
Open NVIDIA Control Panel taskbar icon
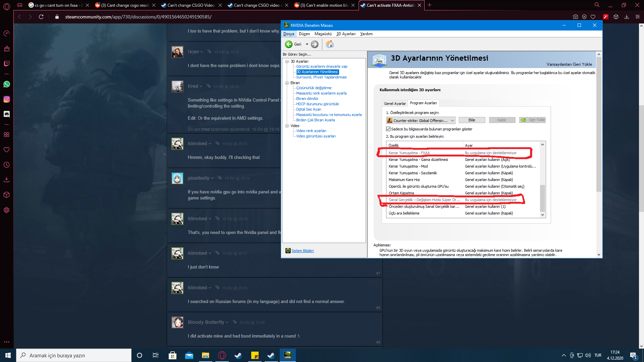click(x=287, y=355)
